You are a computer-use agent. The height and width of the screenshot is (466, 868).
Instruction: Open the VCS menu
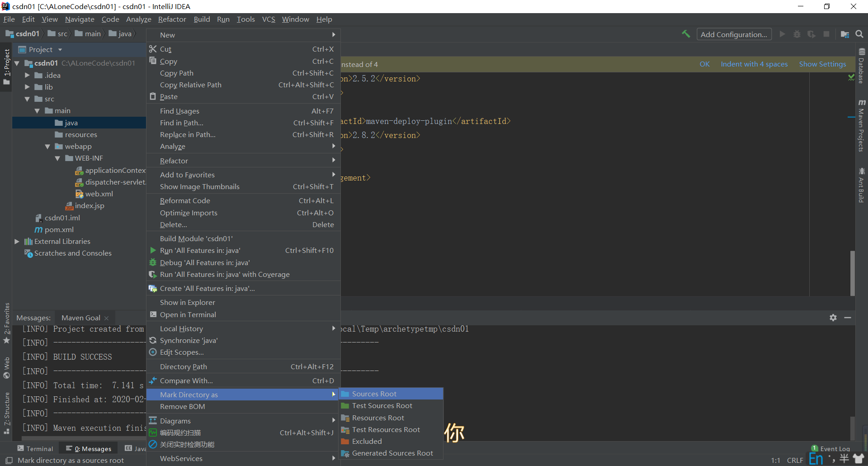pos(269,19)
